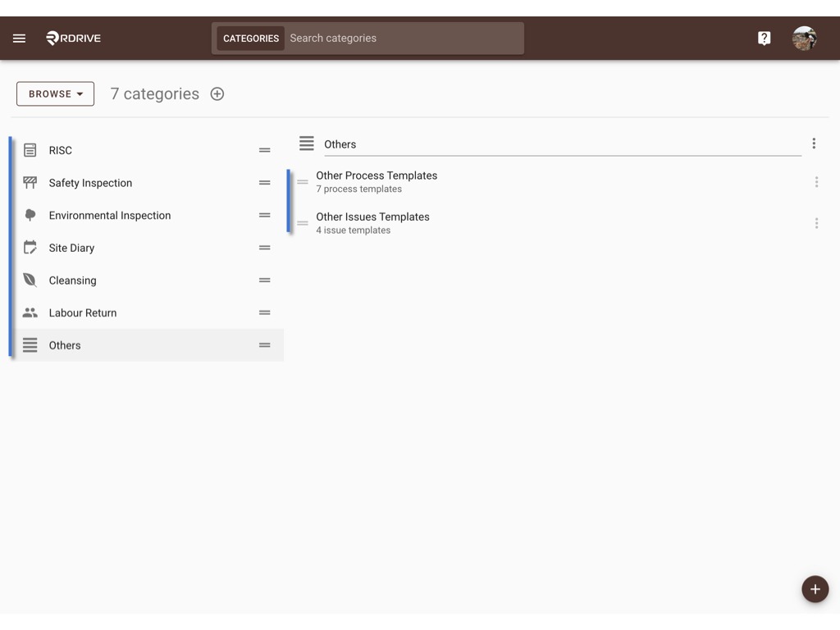Click the '7 categories' heading
Image resolution: width=840 pixels, height=630 pixels.
[x=155, y=94]
